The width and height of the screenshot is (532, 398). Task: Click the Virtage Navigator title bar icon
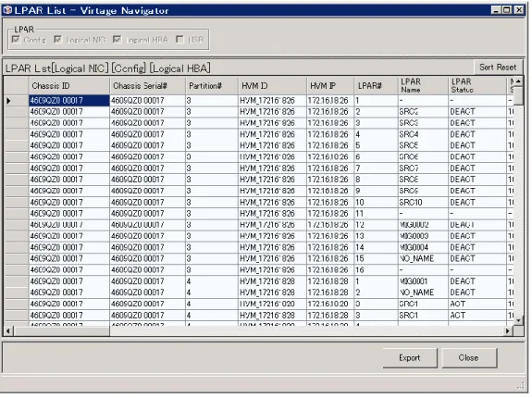click(x=7, y=10)
